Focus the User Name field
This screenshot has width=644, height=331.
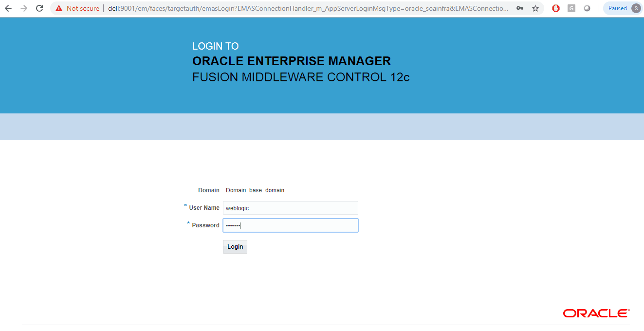click(291, 208)
